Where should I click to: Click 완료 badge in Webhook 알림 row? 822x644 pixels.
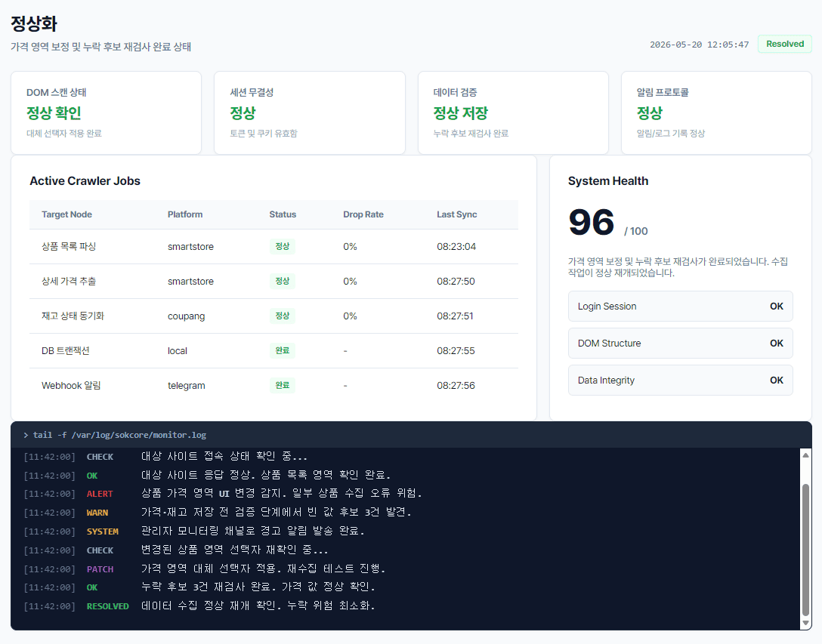pyautogui.click(x=282, y=385)
